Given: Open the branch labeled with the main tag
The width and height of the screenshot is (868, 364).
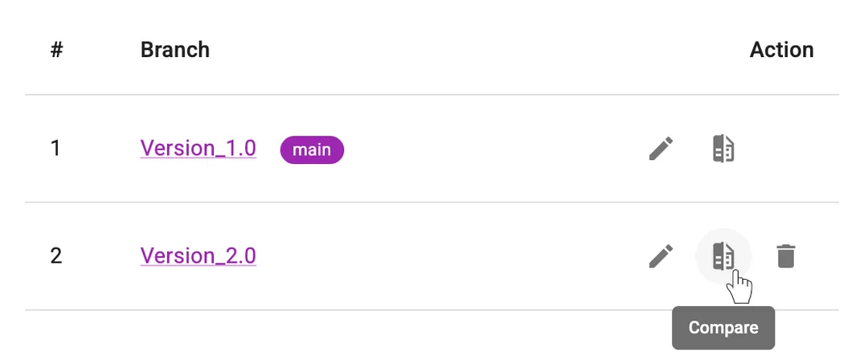Looking at the screenshot, I should pyautogui.click(x=198, y=149).
